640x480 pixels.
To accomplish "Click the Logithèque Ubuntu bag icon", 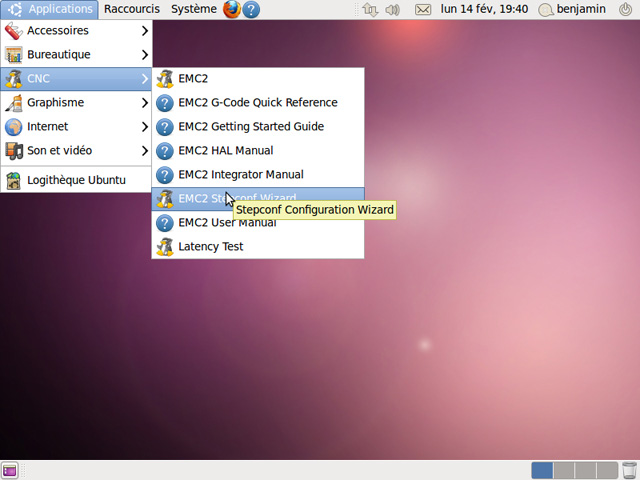I will coord(13,180).
